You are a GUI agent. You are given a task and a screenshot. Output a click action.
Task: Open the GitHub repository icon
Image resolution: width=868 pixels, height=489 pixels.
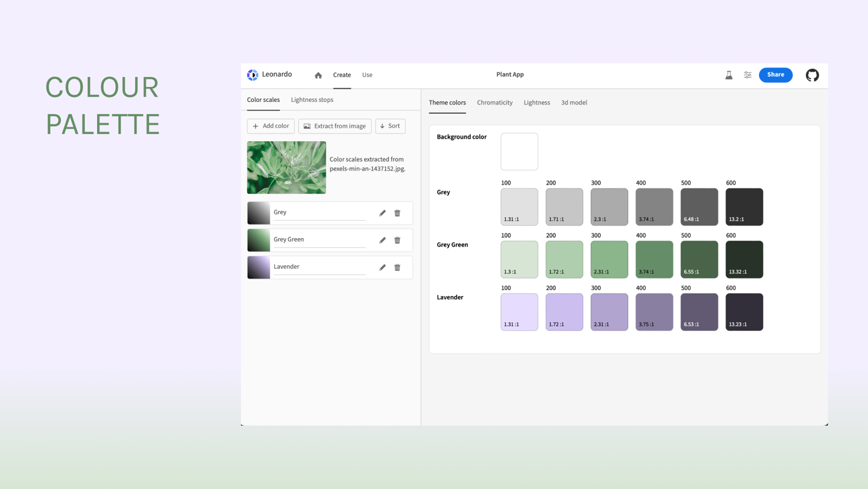click(x=812, y=75)
